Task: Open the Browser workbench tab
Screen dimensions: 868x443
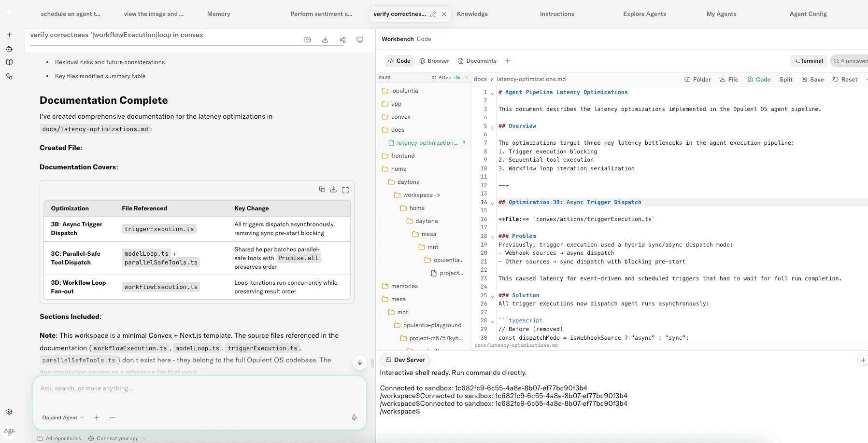Action: tap(434, 61)
